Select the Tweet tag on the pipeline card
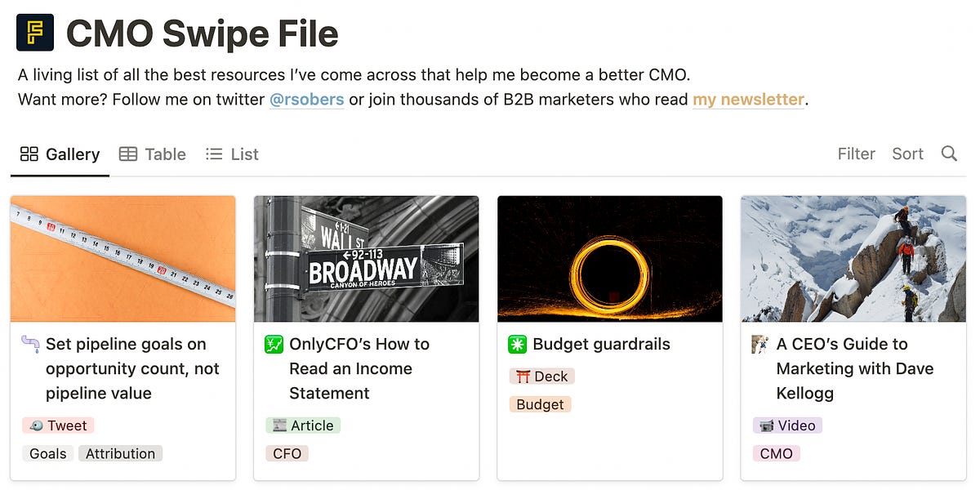The image size is (980, 490). click(57, 425)
